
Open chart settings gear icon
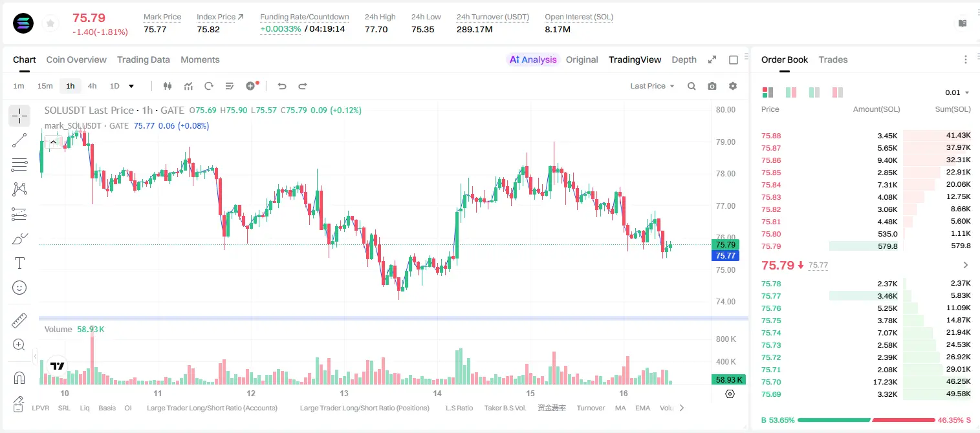click(733, 86)
